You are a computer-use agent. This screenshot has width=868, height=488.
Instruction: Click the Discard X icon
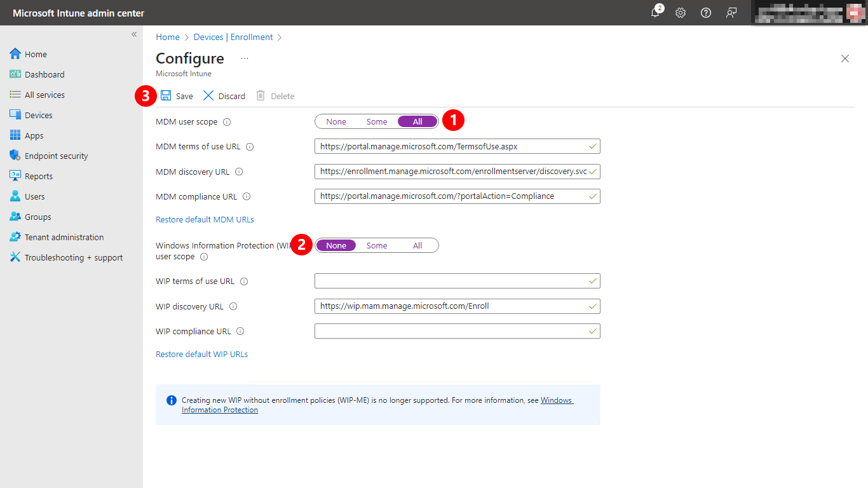(x=208, y=96)
